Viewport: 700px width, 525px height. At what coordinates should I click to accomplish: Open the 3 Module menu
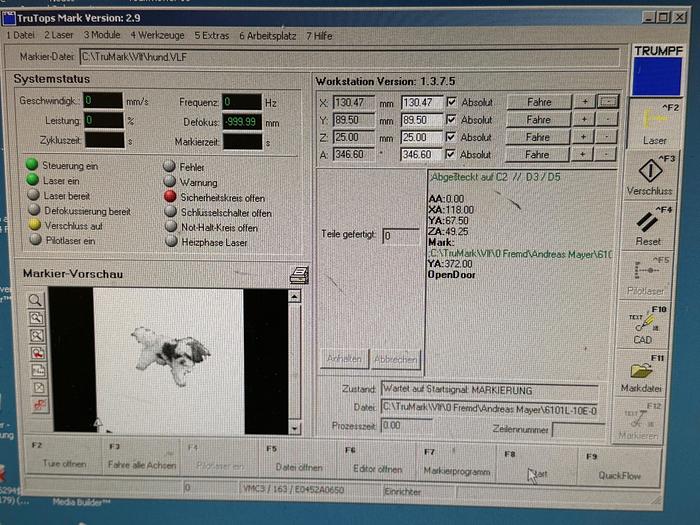coord(102,35)
